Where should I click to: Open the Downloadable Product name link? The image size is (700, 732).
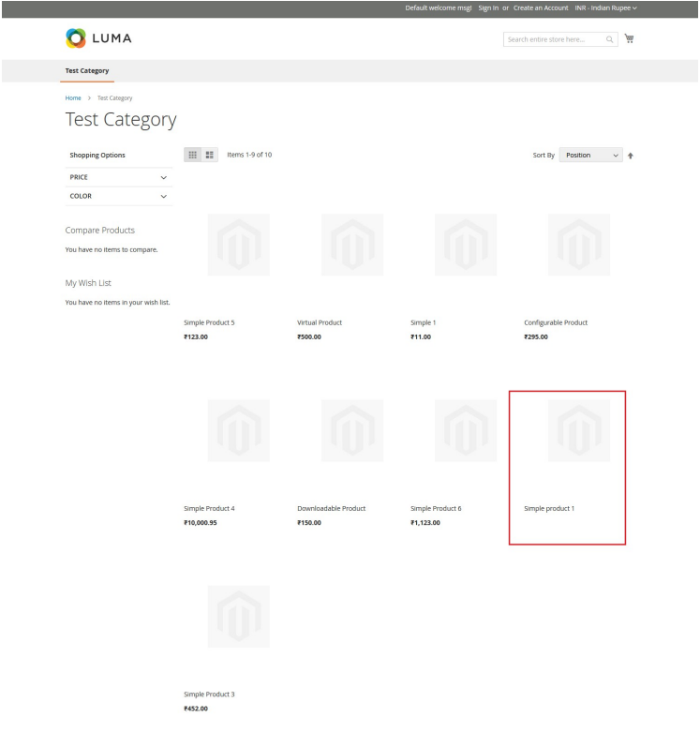click(331, 508)
